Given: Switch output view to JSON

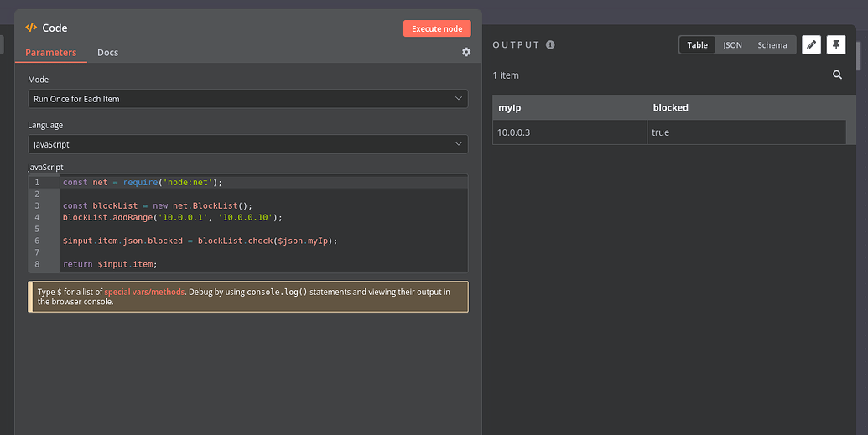Looking at the screenshot, I should point(732,44).
